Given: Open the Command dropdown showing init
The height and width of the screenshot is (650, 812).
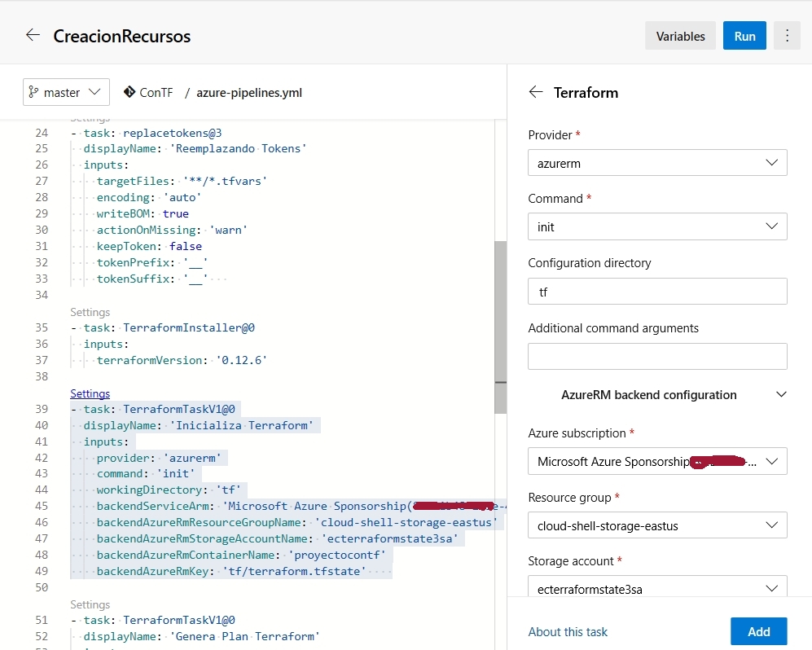Looking at the screenshot, I should click(x=657, y=226).
